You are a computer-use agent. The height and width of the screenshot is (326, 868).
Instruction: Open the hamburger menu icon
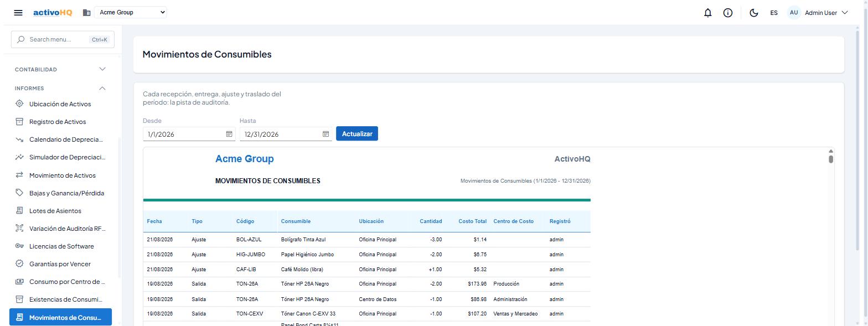click(x=18, y=13)
